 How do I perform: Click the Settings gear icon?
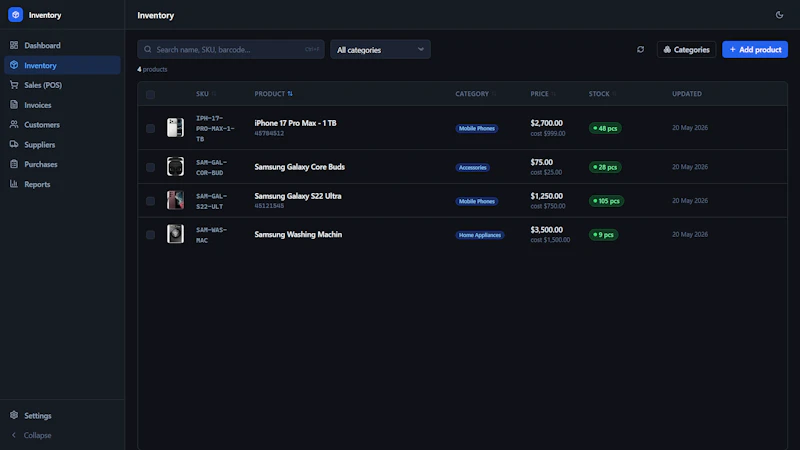(14, 415)
